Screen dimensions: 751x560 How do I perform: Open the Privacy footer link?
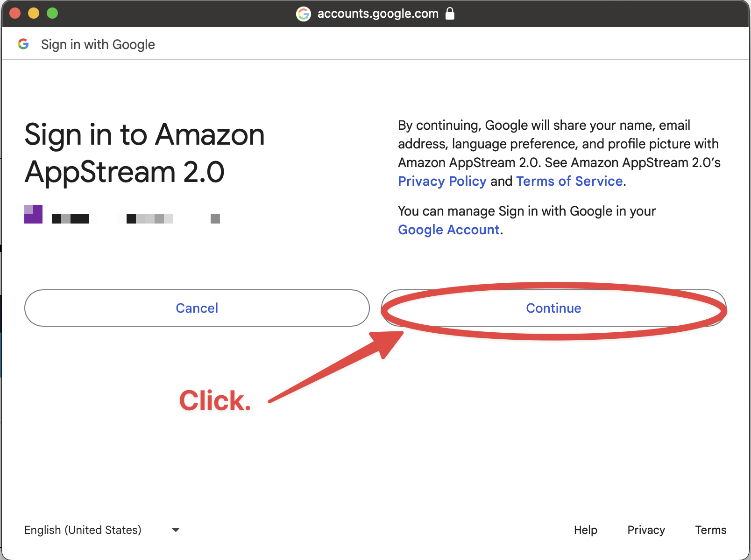(646, 530)
